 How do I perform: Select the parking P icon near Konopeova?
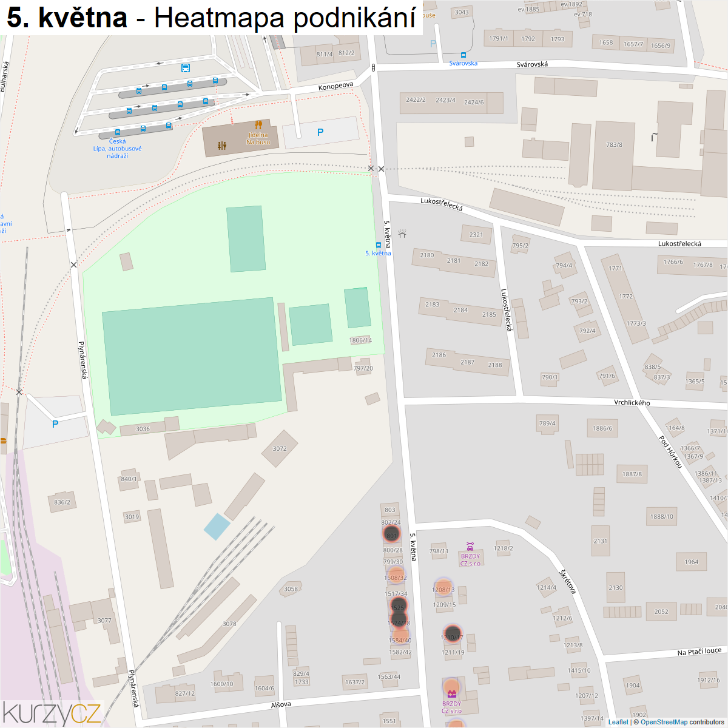(320, 132)
